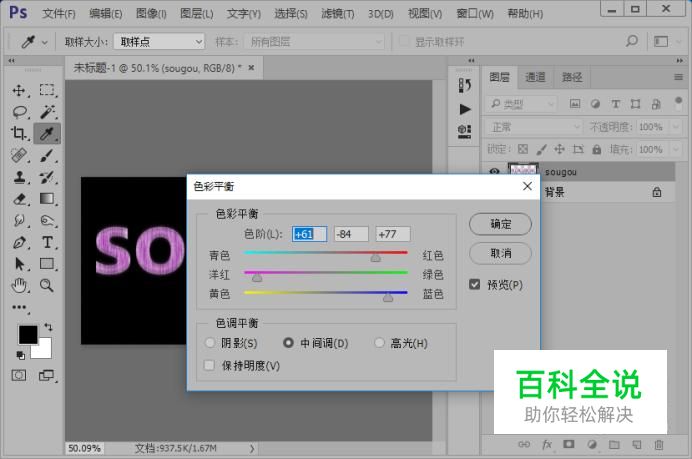The image size is (692, 459).
Task: Switch to the Paths tab
Action: click(572, 77)
